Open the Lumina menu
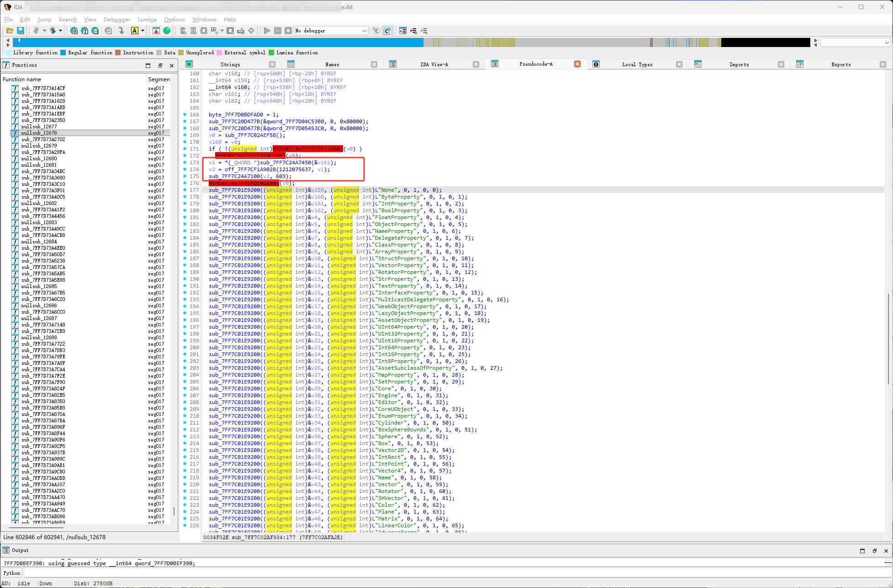The width and height of the screenshot is (893, 588). point(147,20)
